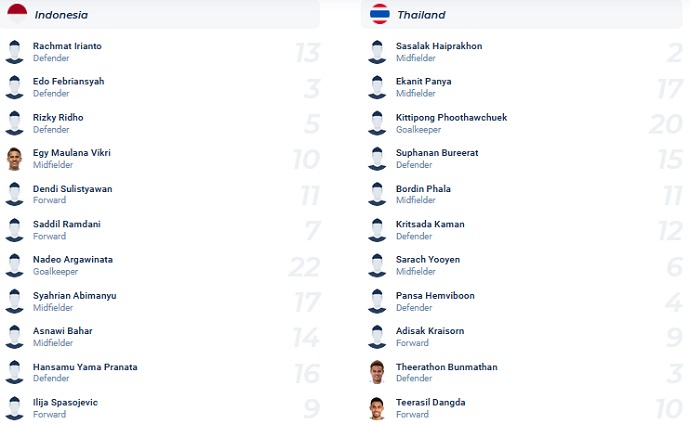Click the Indonesia flag icon
Screen dimensions: 690x424
17,12
